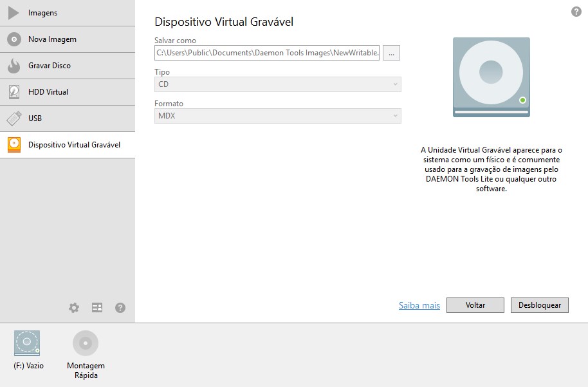
Task: Select the (F:) Vazio virtual drive icon
Action: point(27,343)
